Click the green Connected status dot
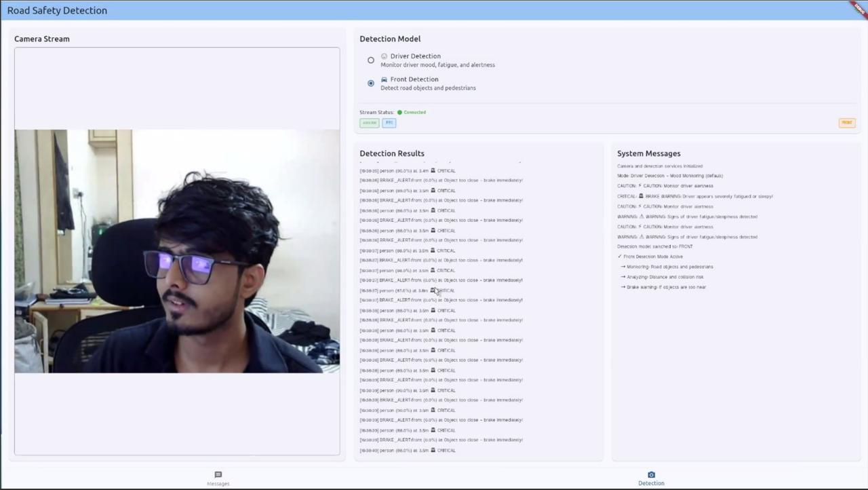 [399, 113]
